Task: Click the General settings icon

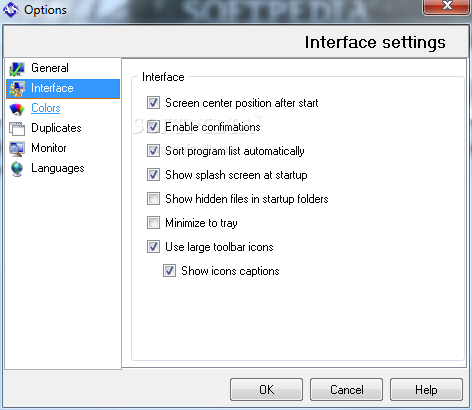Action: pos(17,69)
